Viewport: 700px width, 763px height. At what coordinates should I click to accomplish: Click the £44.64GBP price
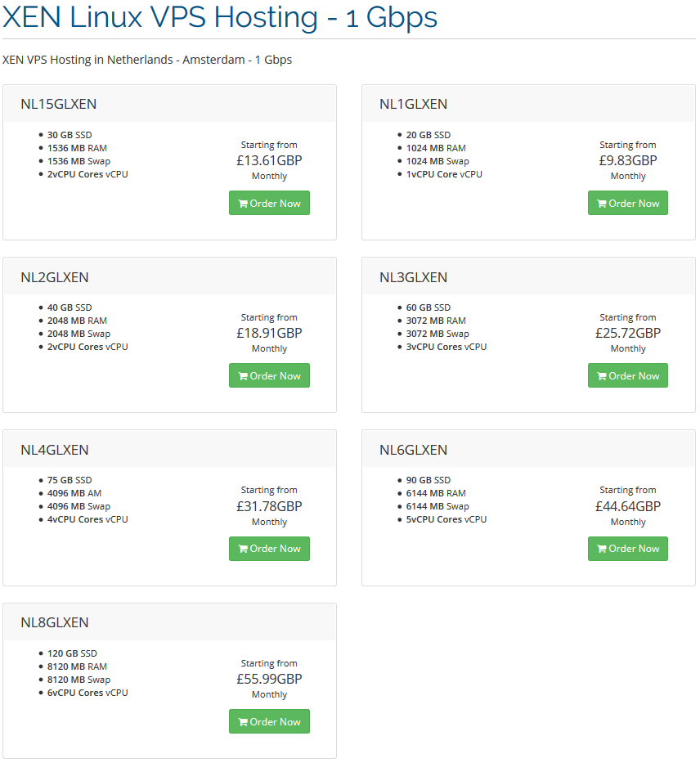[x=627, y=506]
